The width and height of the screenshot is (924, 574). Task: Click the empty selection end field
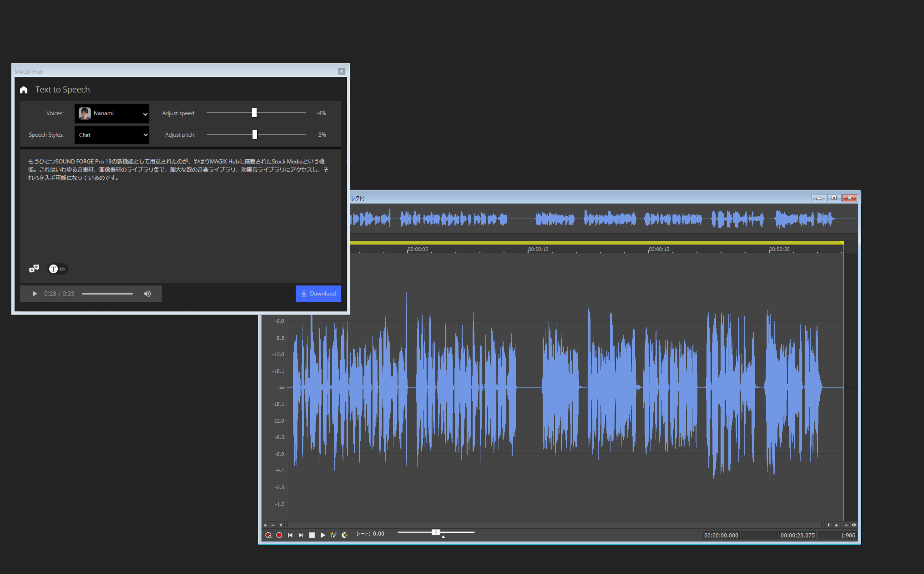pos(760,535)
